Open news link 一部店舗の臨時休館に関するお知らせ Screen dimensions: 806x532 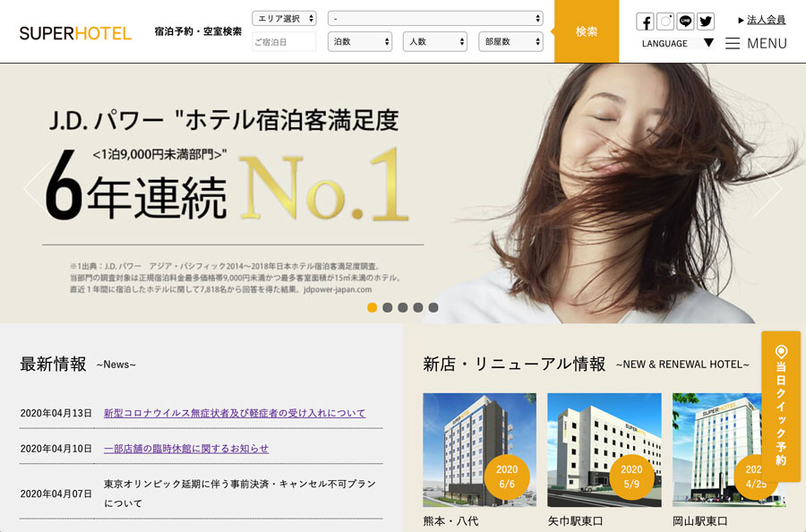point(186,448)
